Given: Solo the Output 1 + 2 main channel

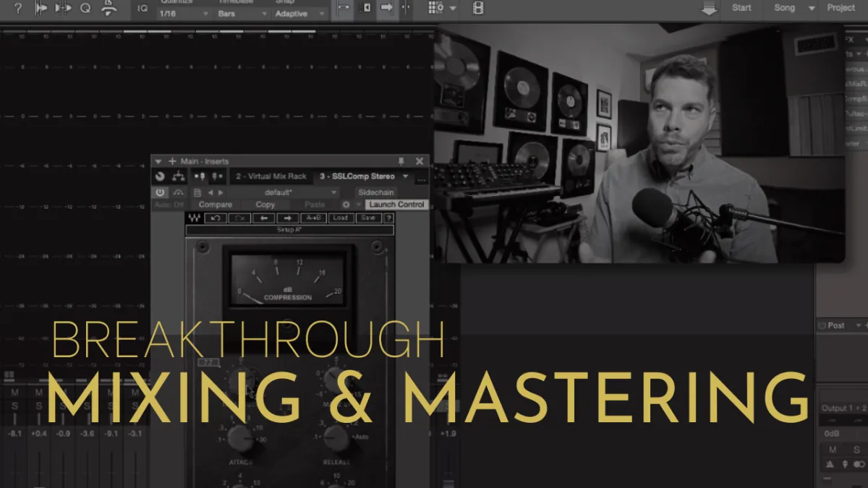Looking at the screenshot, I should [856, 450].
